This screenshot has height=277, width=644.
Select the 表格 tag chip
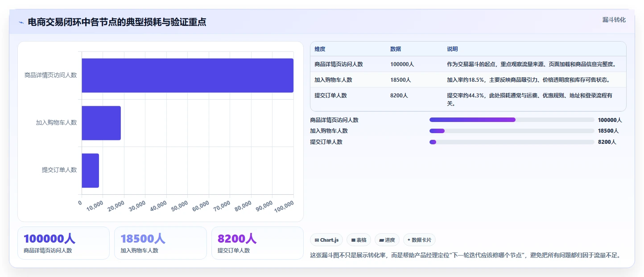pos(359,240)
